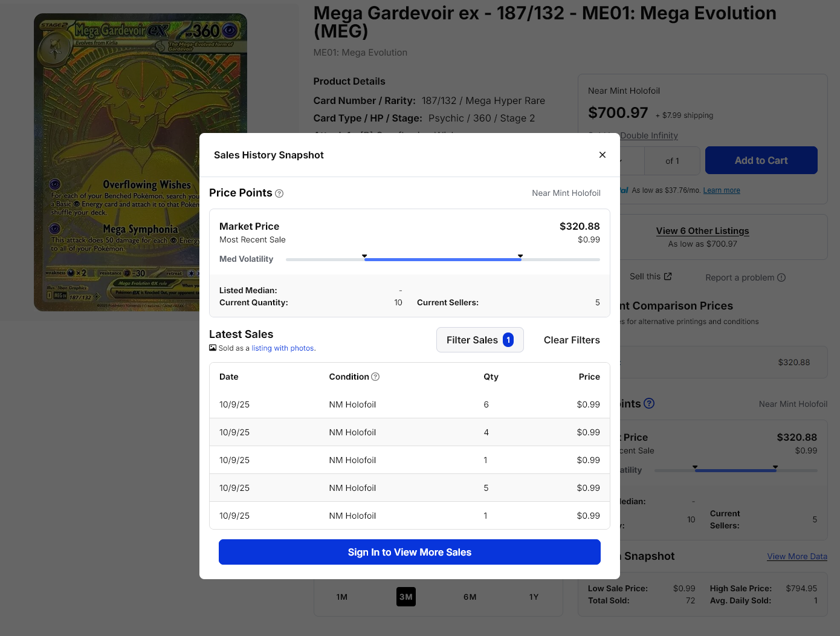Screen dimensions: 840x636
Task: Click the High Sale Price value $794.95
Action: coord(801,588)
